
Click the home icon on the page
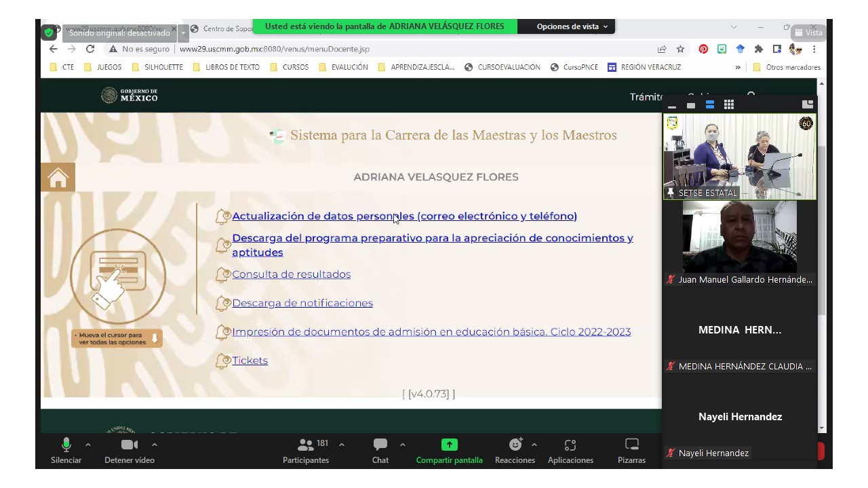58,178
